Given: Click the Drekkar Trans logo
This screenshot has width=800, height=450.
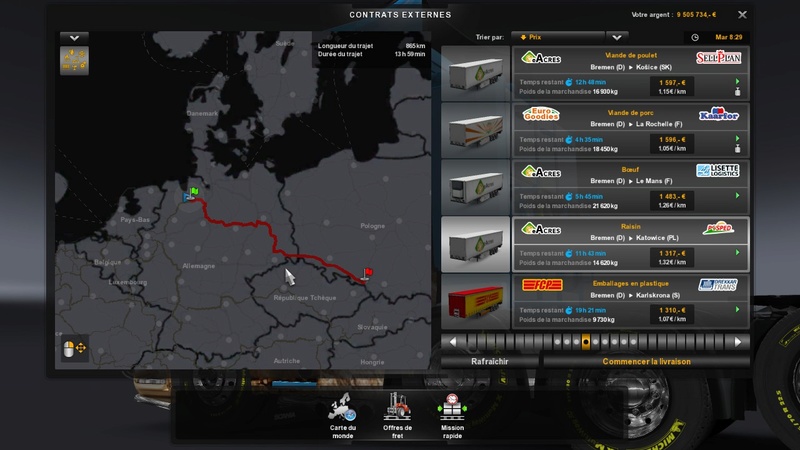Looking at the screenshot, I should click(718, 285).
